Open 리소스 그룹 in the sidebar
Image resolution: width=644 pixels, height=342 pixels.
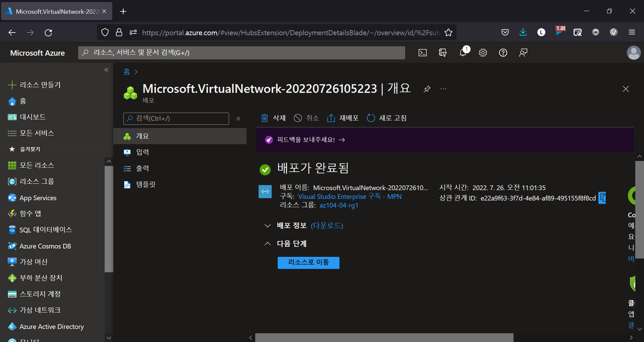pyautogui.click(x=31, y=181)
